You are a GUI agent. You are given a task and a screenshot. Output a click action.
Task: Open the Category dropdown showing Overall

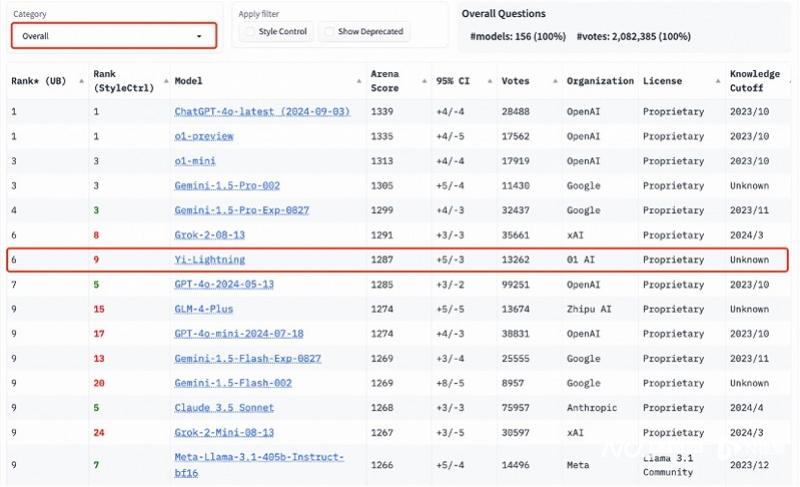coord(114,36)
